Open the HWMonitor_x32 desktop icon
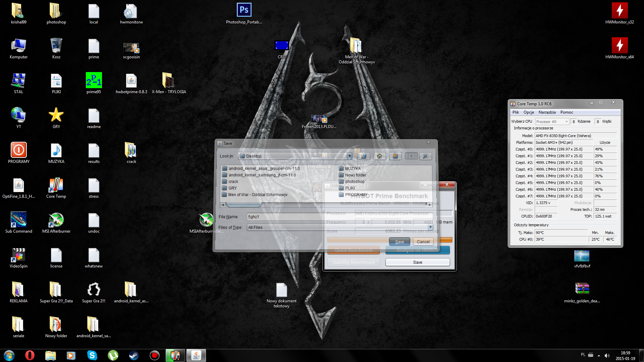Screen dimensions: 644x362 coord(619,14)
